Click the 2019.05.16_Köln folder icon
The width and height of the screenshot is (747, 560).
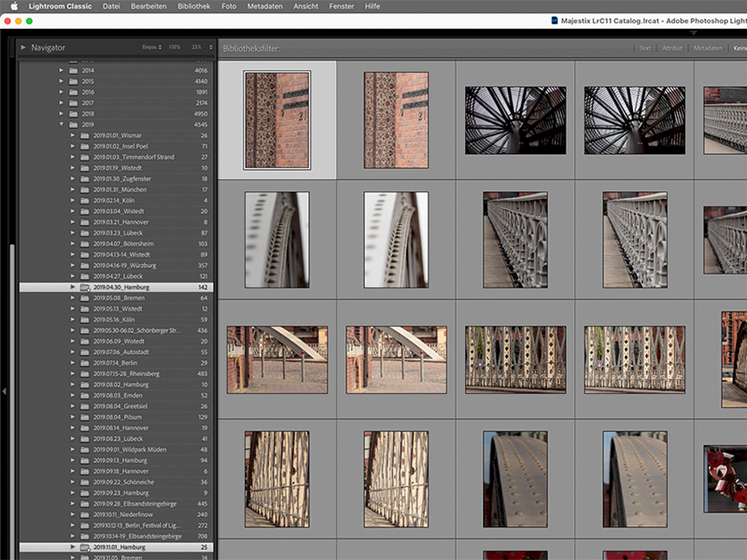85,320
